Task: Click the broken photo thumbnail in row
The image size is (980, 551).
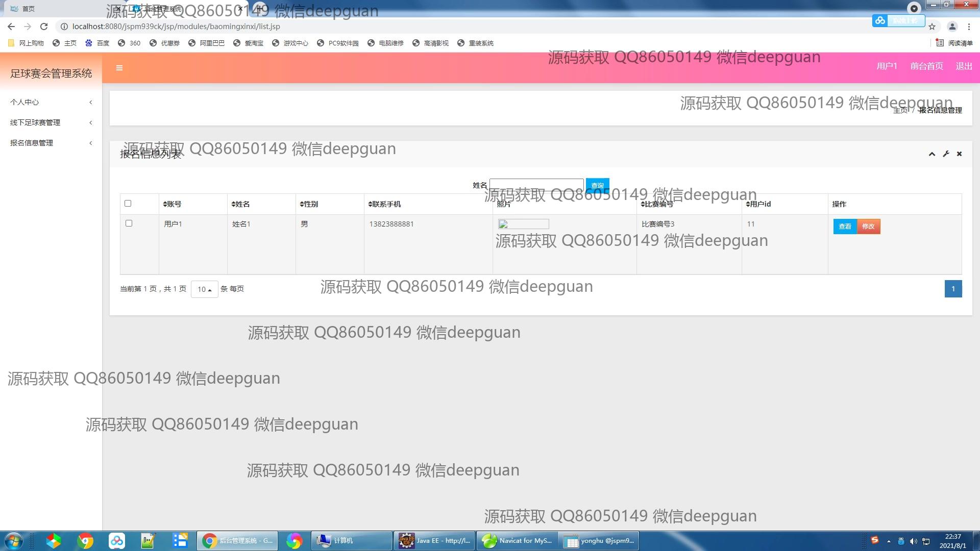Action: [523, 224]
